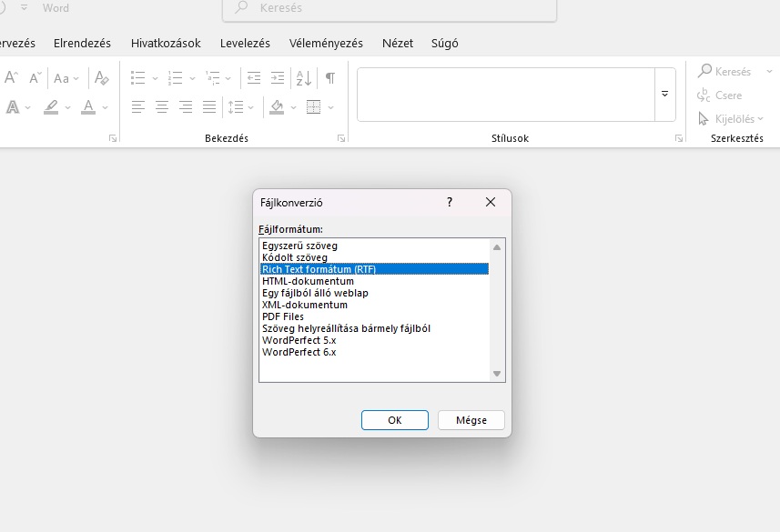Open the Change Case (Aa) dropdown

pos(66,78)
